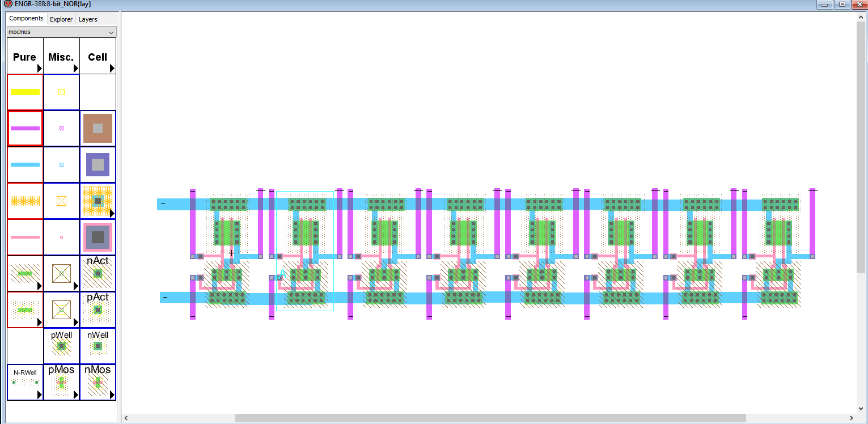Viewport: 868px width, 424px height.
Task: Select the blue Metal-1 arc
Action: [x=25, y=164]
